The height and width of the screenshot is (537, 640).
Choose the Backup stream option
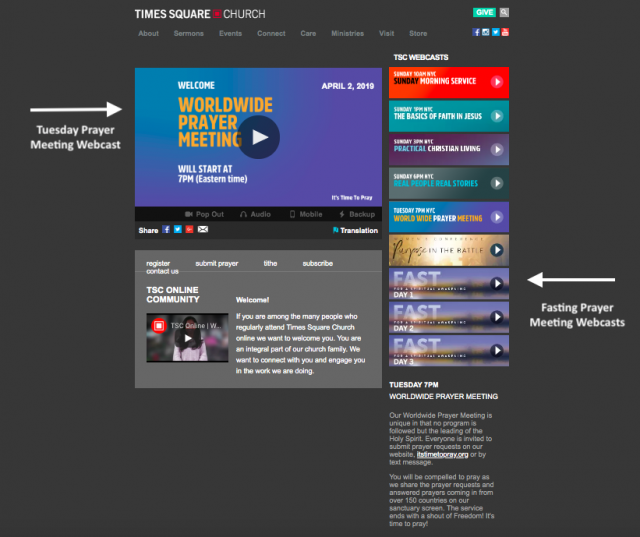click(357, 214)
